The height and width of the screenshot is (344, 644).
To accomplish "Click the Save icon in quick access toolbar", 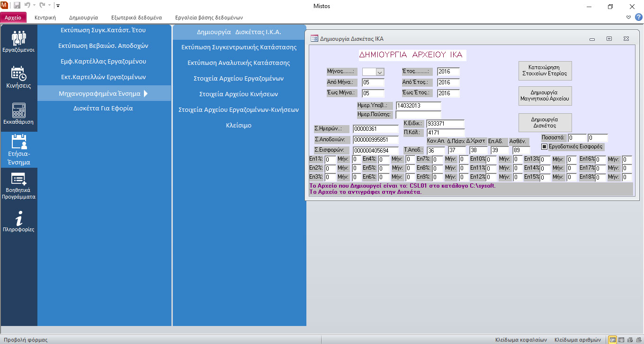I will click(17, 6).
